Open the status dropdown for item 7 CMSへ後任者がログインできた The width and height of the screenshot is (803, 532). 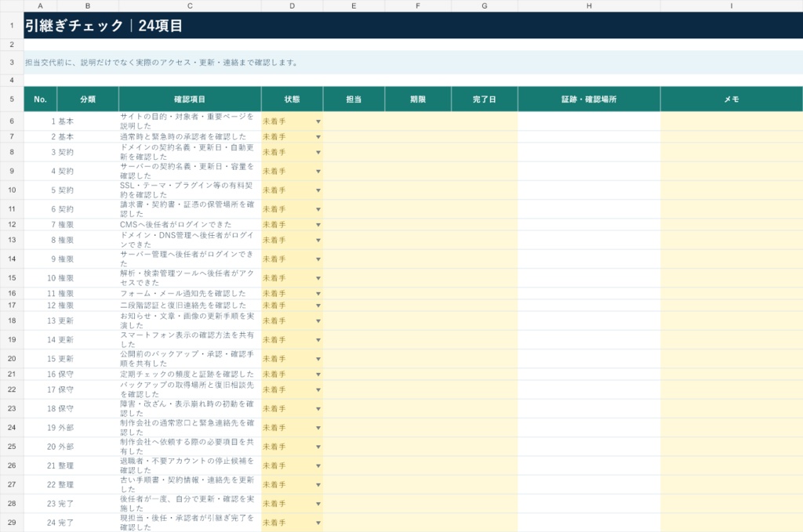click(x=318, y=225)
